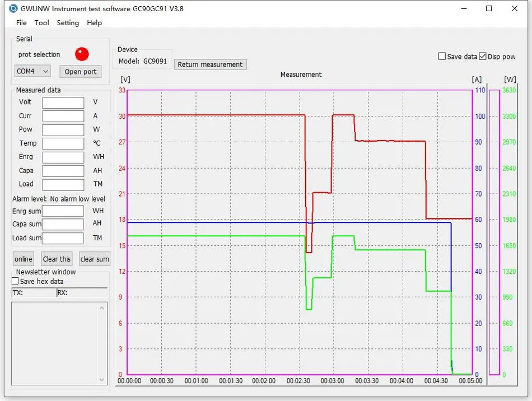Click the Capa value field
The height and width of the screenshot is (401, 532).
click(63, 171)
